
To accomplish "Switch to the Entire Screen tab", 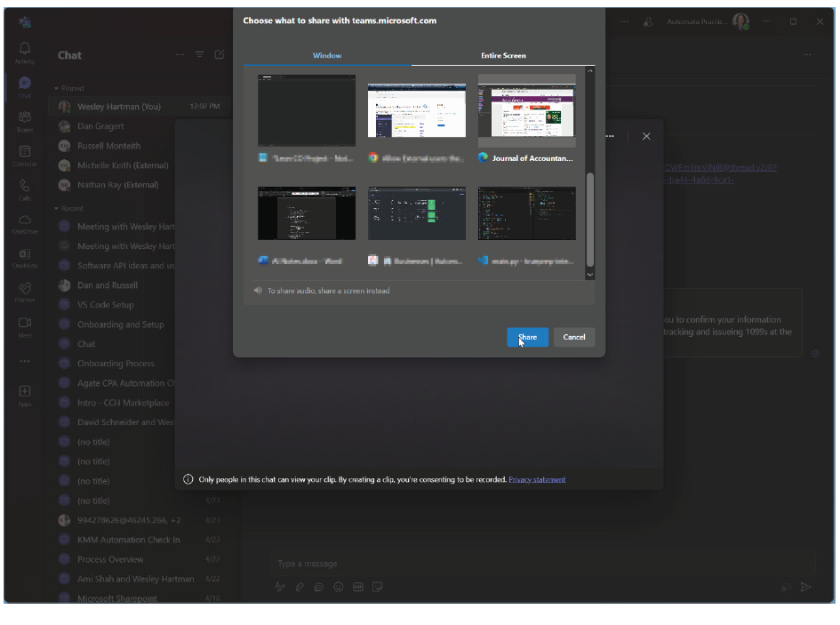I will (x=503, y=56).
